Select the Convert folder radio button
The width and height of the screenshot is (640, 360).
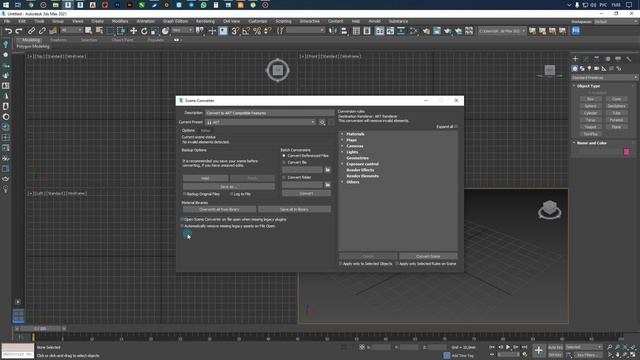(284, 177)
